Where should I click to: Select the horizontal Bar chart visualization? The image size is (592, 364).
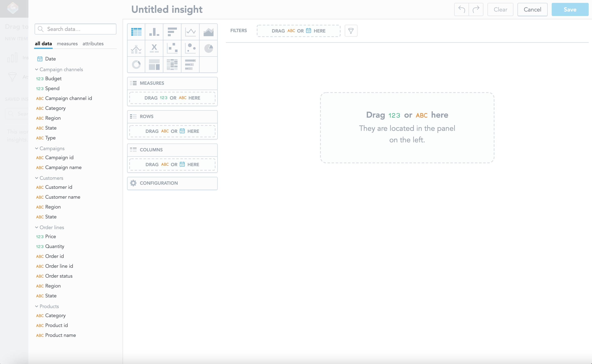[x=172, y=32]
